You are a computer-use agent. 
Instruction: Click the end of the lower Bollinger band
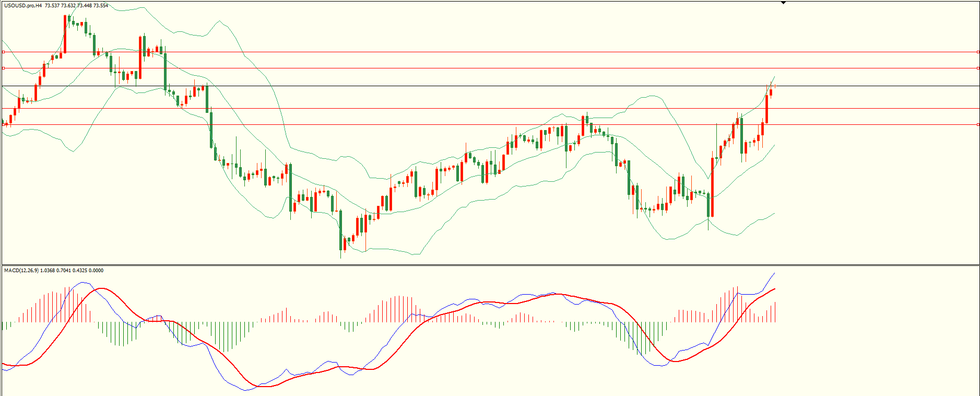[x=774, y=213]
